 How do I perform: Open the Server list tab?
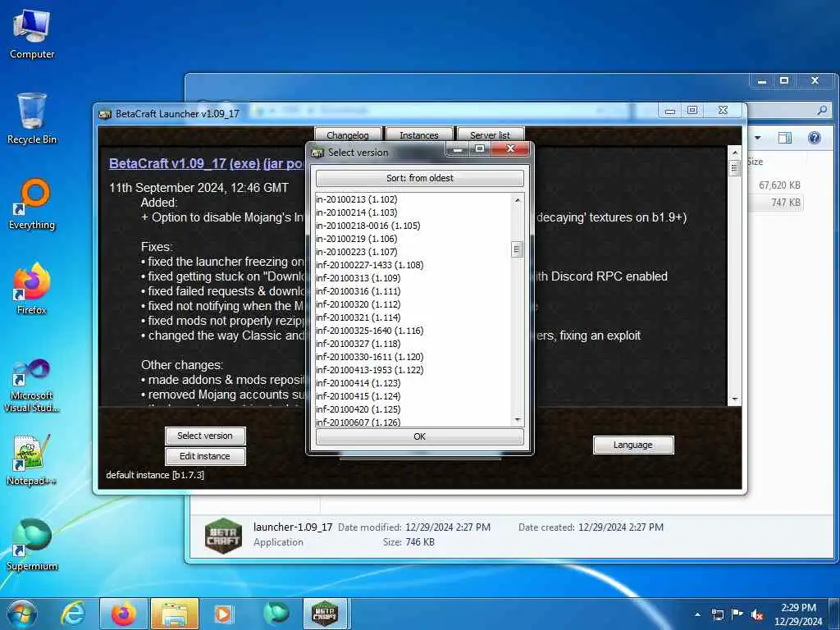(491, 135)
